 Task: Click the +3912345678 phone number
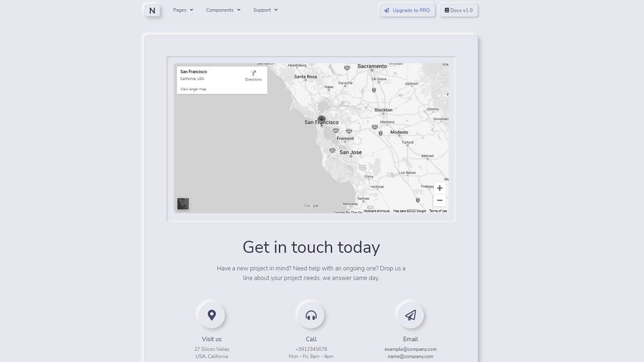[311, 349]
